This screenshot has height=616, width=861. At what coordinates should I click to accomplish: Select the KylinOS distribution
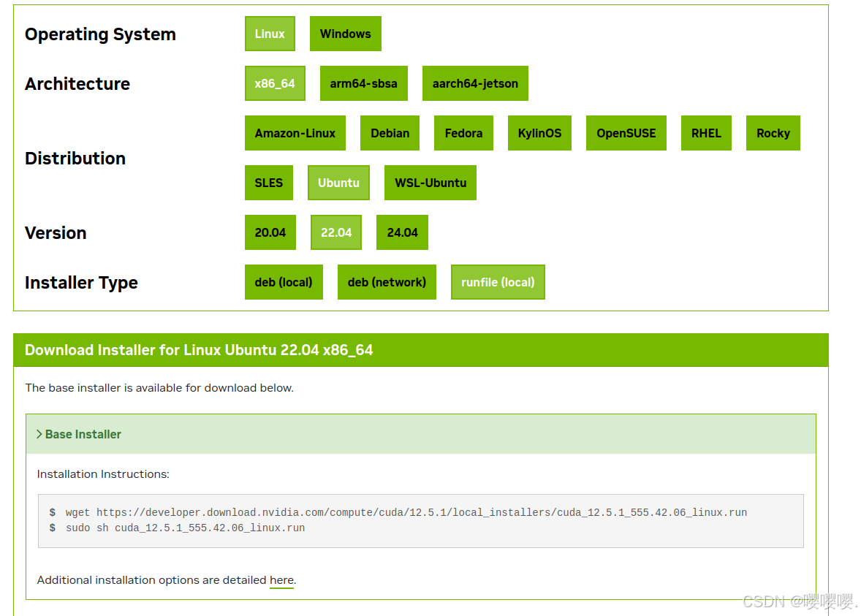coord(539,133)
